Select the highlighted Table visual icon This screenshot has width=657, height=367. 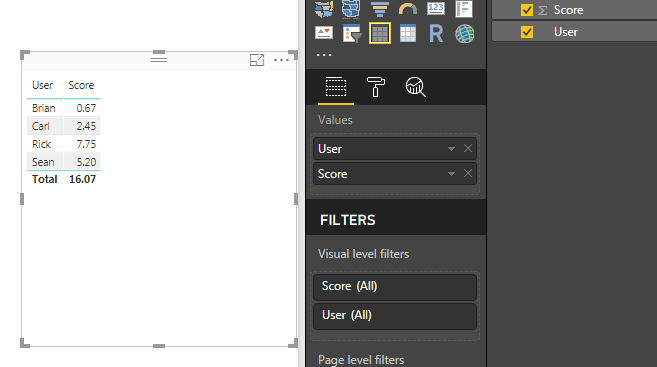tap(380, 33)
